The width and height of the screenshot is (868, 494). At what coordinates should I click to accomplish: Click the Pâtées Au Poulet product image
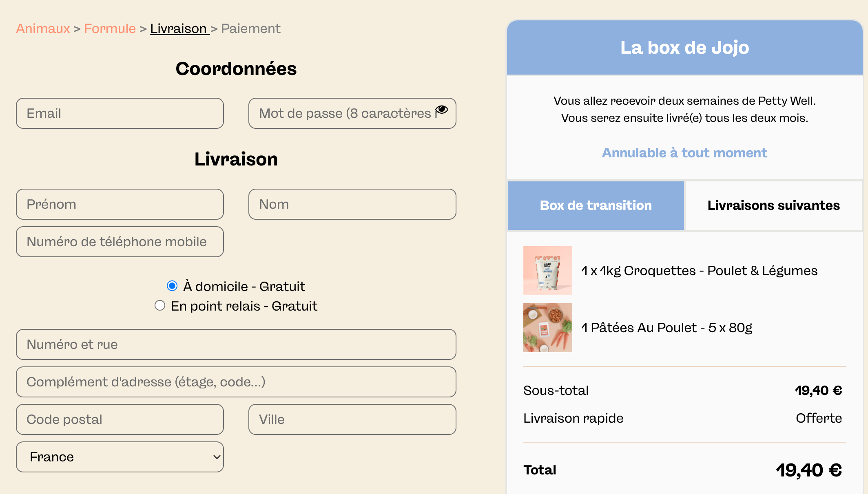tap(548, 328)
